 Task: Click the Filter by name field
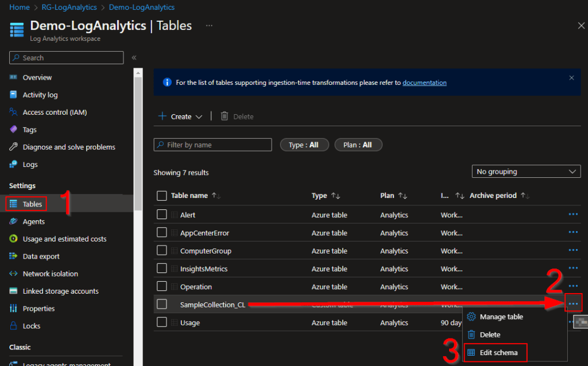[212, 145]
